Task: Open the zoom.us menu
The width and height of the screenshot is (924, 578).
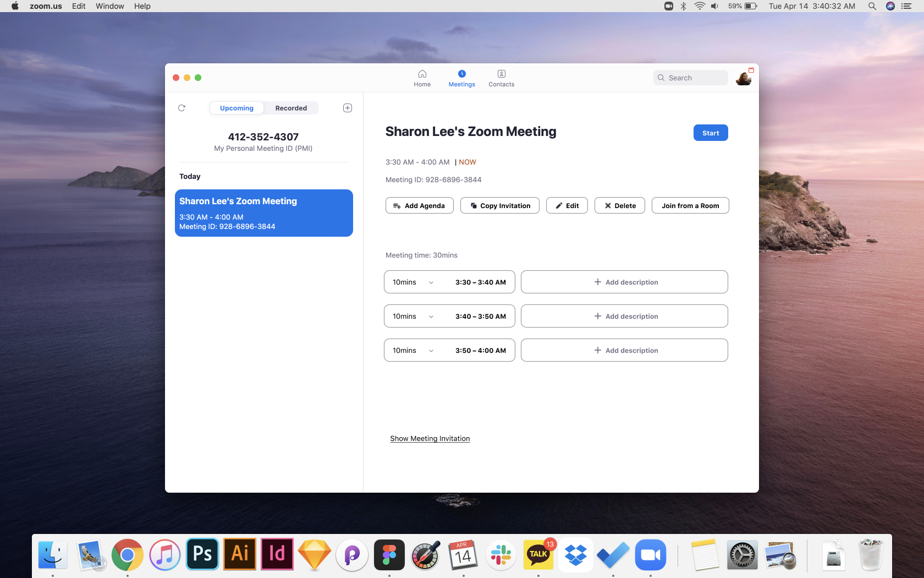Action: (46, 6)
